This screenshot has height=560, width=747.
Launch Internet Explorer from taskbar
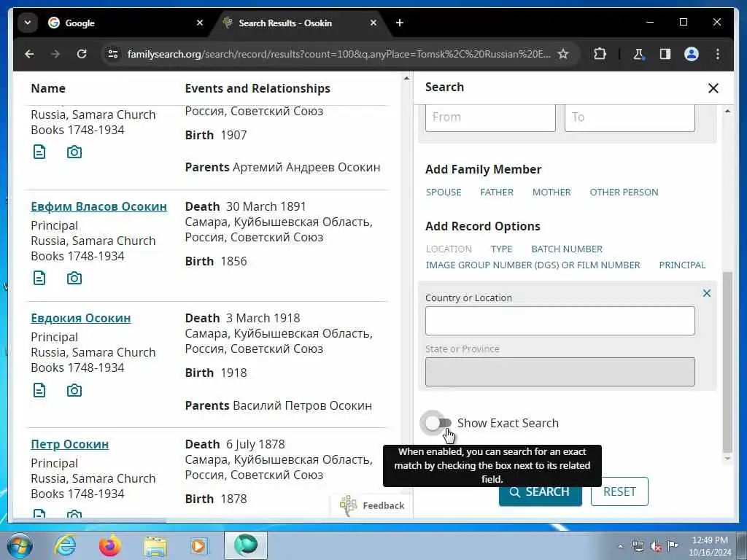[65, 545]
